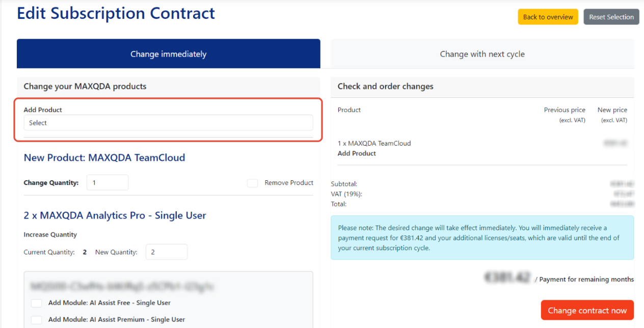
Task: Click the Check and order changes heading
Action: click(x=386, y=86)
